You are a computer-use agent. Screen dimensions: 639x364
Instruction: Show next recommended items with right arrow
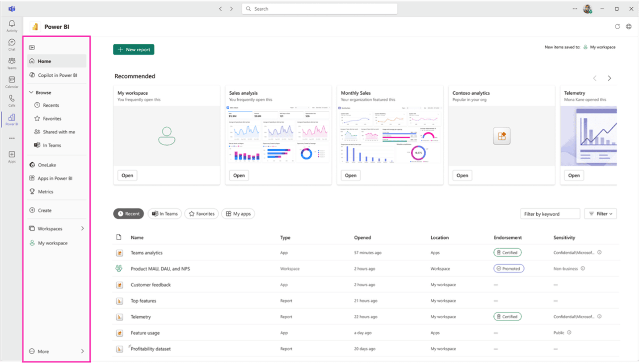pyautogui.click(x=609, y=78)
